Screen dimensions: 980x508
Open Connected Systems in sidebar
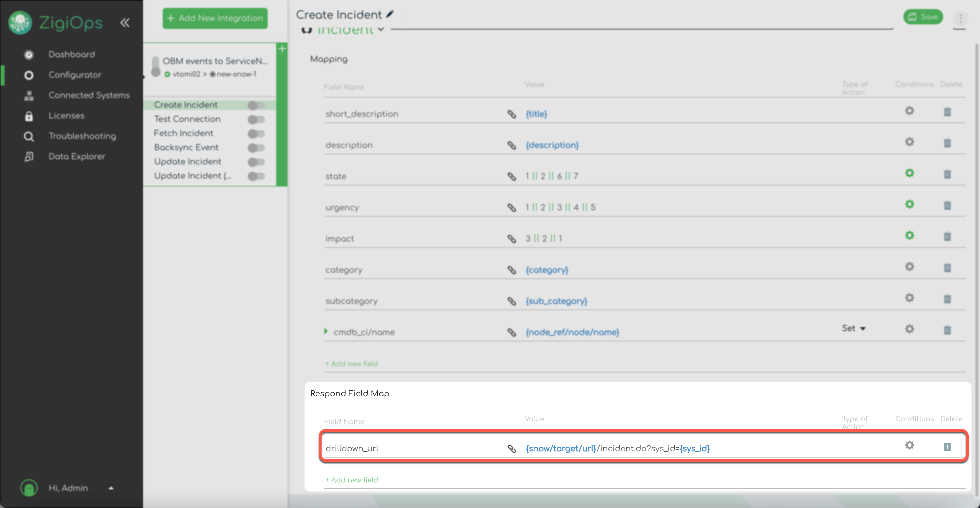click(x=89, y=95)
